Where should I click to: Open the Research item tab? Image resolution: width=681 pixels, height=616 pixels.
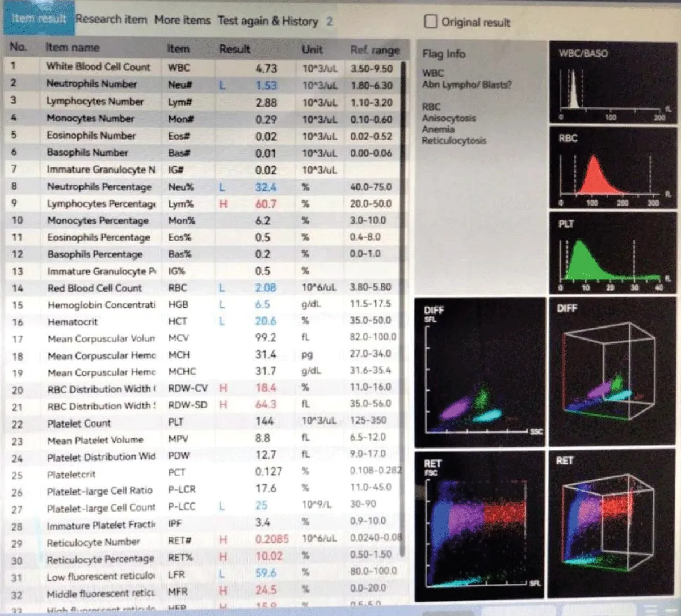pos(111,19)
